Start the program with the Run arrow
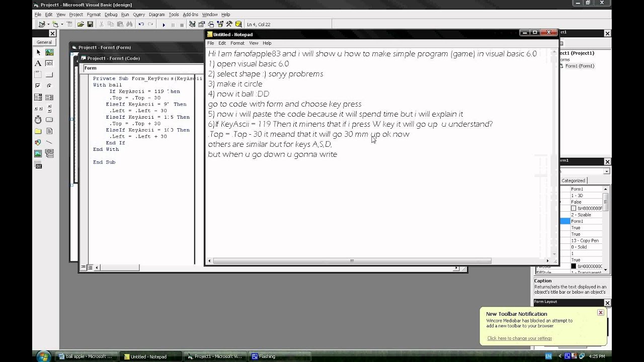 tap(164, 24)
